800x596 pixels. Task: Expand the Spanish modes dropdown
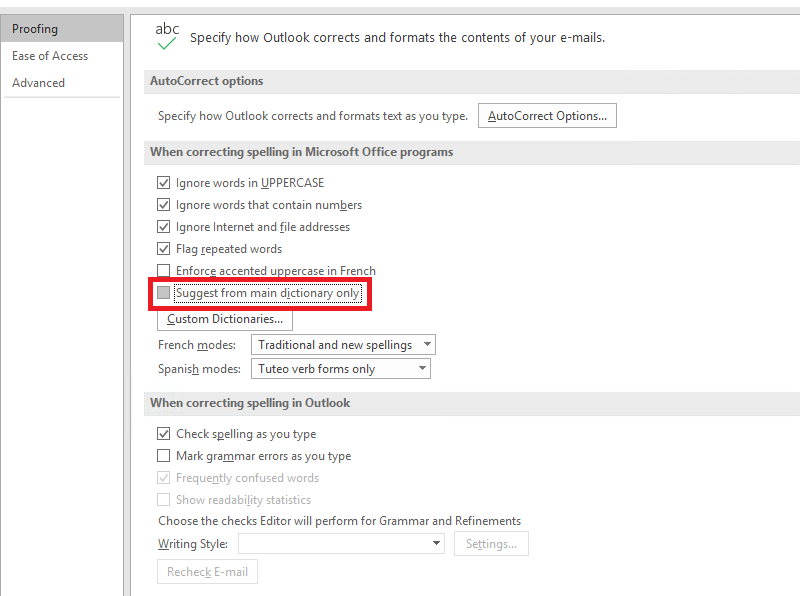coord(341,369)
